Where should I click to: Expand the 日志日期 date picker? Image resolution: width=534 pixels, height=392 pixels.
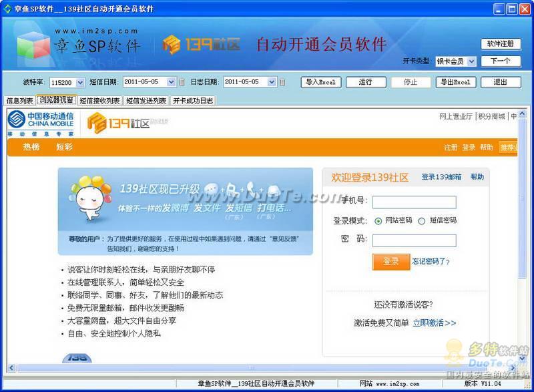click(x=272, y=81)
